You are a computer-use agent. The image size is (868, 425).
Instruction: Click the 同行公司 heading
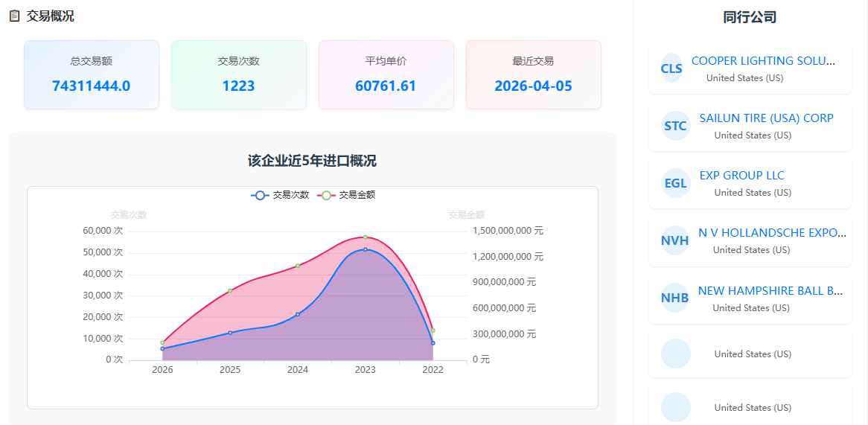click(x=750, y=17)
